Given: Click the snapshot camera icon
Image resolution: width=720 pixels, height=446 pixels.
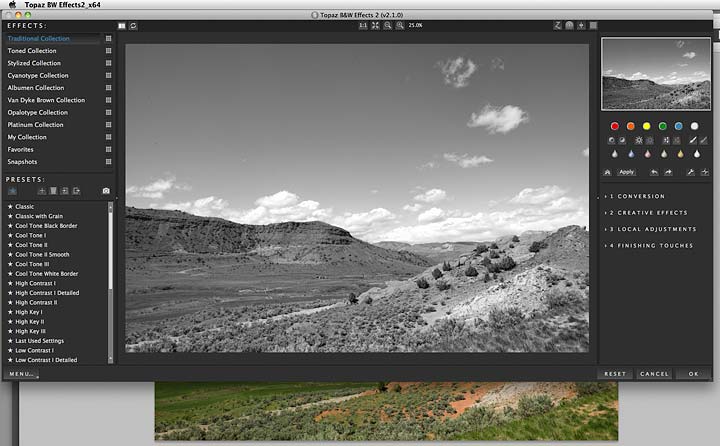Looking at the screenshot, I should 106,191.
